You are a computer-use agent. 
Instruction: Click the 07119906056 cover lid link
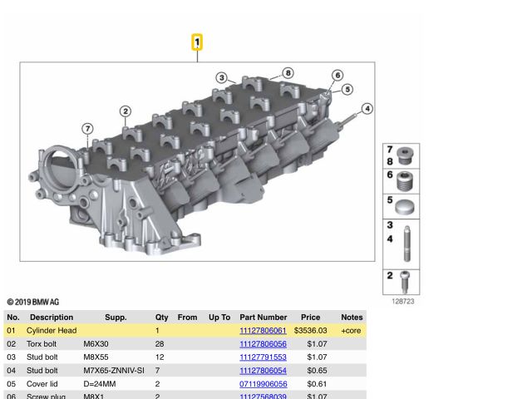pyautogui.click(x=263, y=384)
